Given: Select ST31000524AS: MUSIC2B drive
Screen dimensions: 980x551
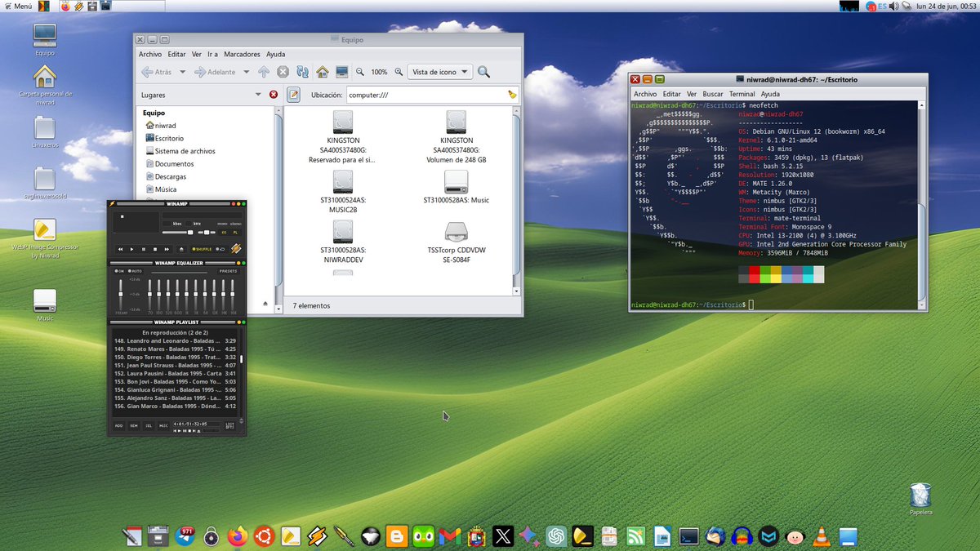Looking at the screenshot, I should (x=343, y=193).
